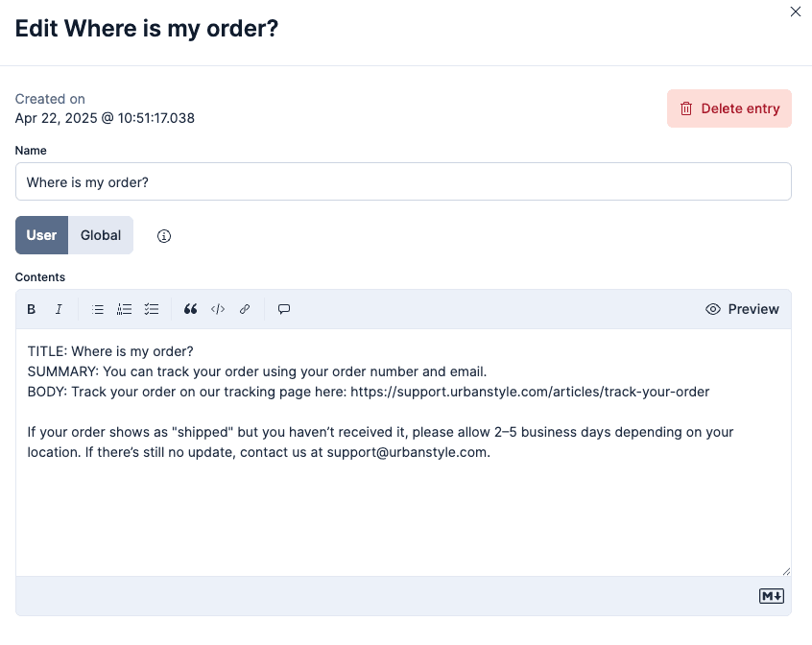The image size is (812, 645).
Task: Apply italic formatting in the editor
Action: pyautogui.click(x=59, y=309)
